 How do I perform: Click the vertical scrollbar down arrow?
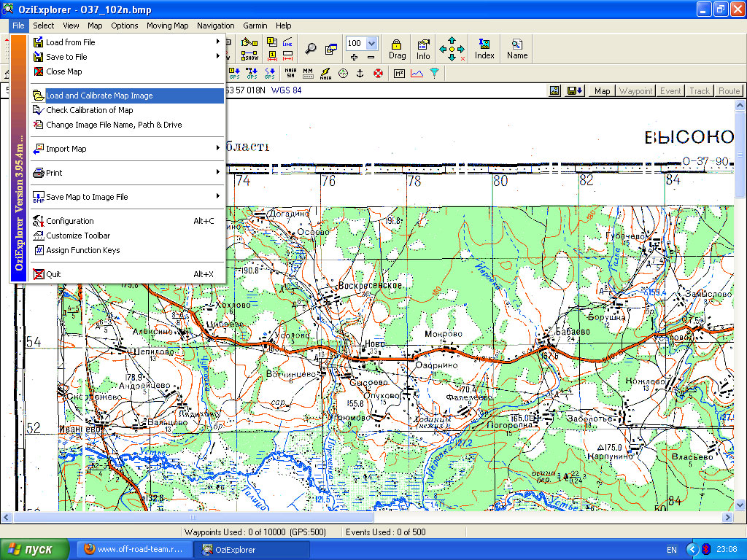[x=740, y=505]
